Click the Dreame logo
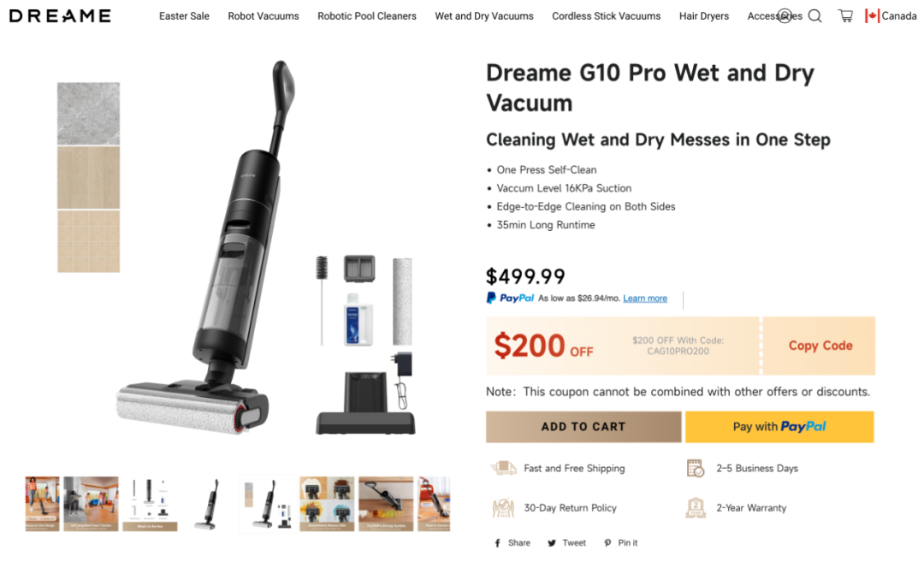Image resolution: width=924 pixels, height=568 pixels. click(x=60, y=16)
